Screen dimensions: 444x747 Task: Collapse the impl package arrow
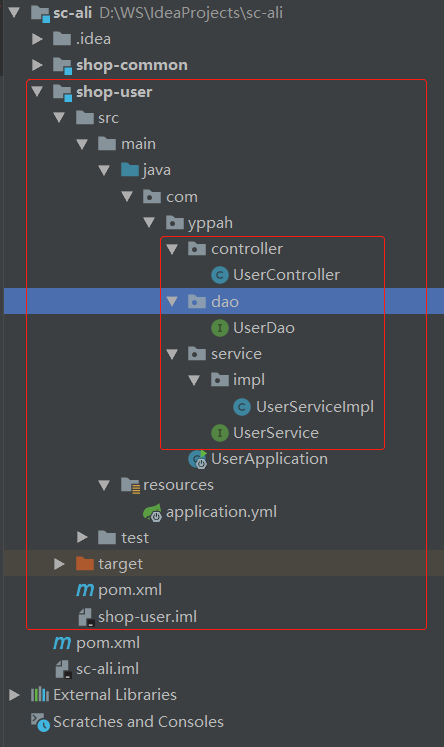pyautogui.click(x=194, y=380)
